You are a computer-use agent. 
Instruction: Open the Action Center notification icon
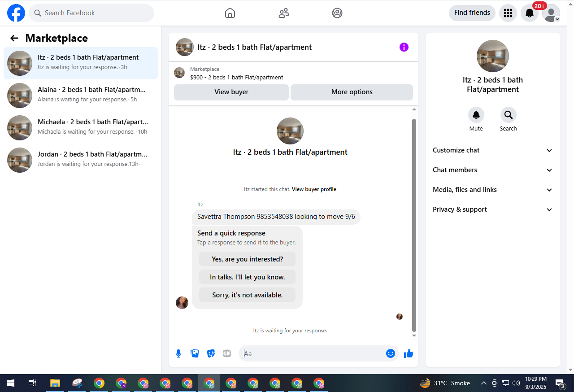pyautogui.click(x=560, y=383)
